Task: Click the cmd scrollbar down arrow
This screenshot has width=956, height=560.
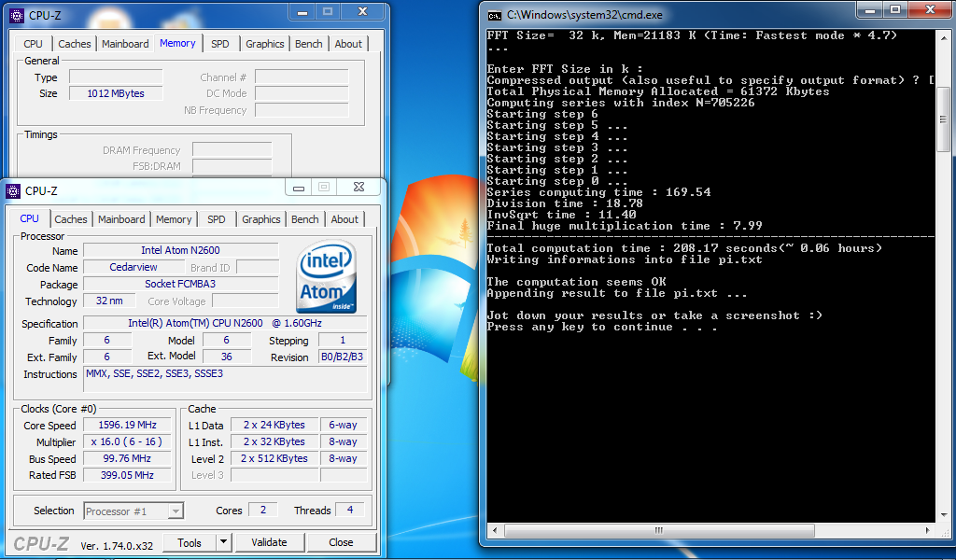Action: [943, 515]
